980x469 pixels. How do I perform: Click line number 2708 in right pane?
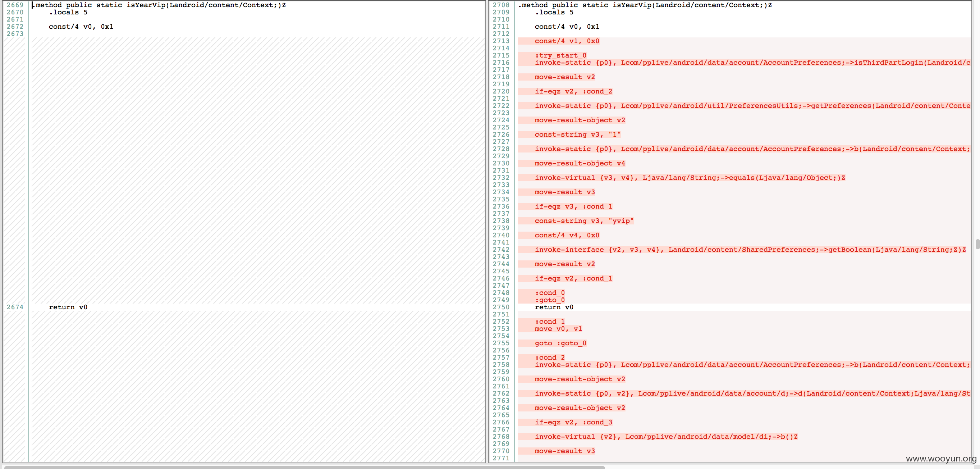click(x=501, y=5)
